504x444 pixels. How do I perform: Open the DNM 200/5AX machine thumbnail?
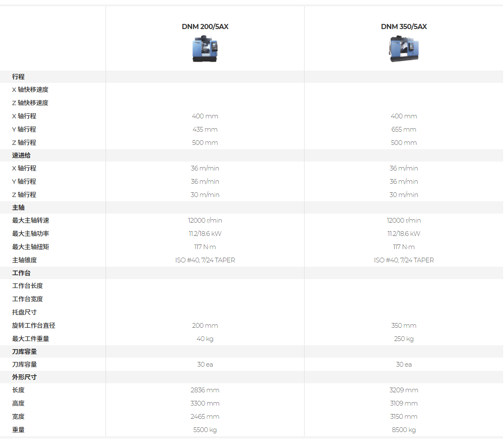pos(205,49)
